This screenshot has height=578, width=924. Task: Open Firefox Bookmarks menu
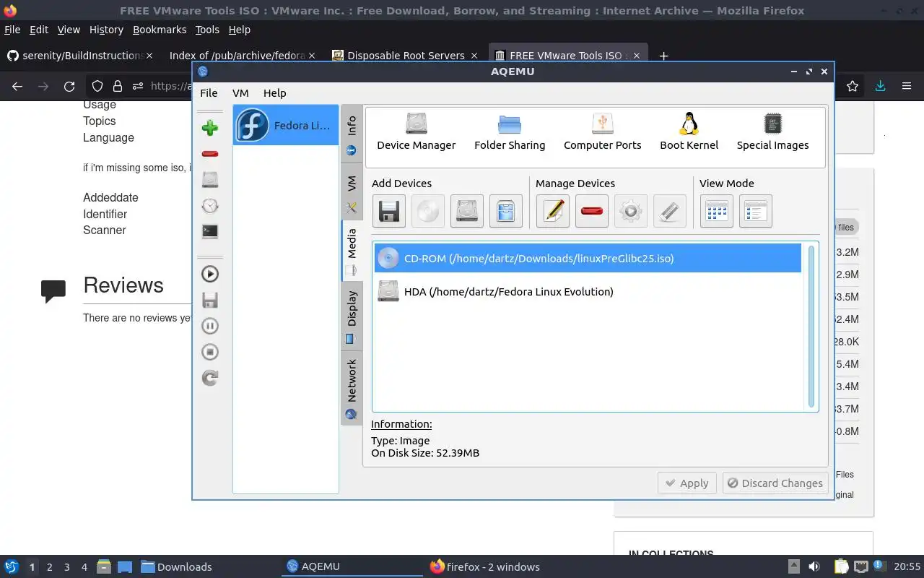tap(160, 30)
